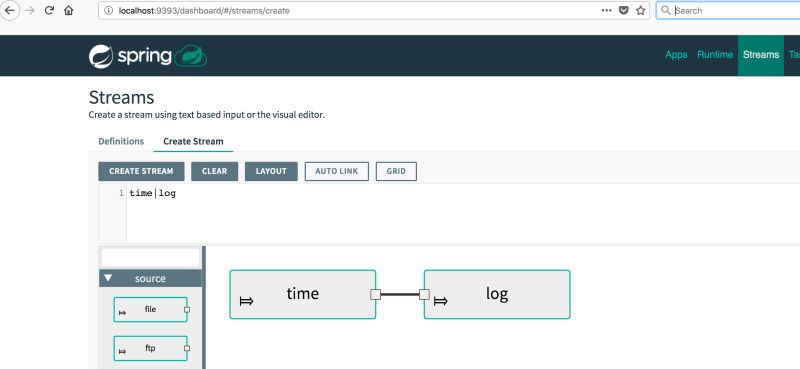Screen dimensions: 800x369
Task: Bookmark this page with the star icon
Action: pyautogui.click(x=640, y=10)
